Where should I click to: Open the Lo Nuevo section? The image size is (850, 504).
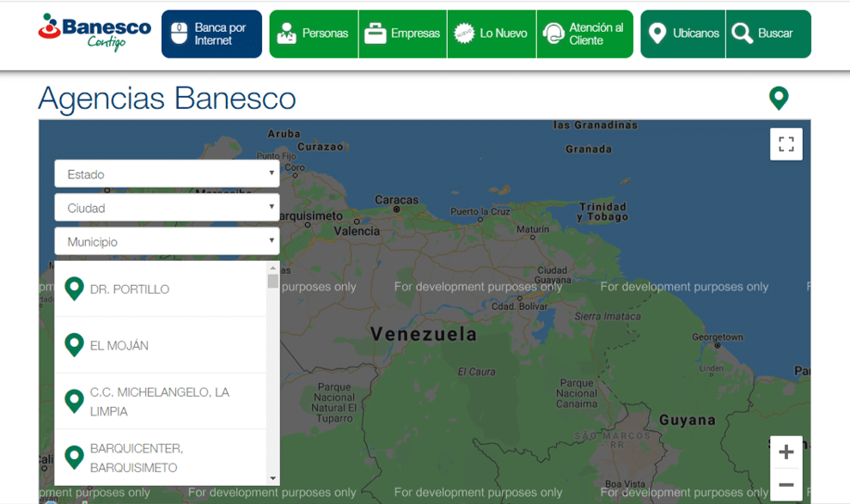coord(492,33)
